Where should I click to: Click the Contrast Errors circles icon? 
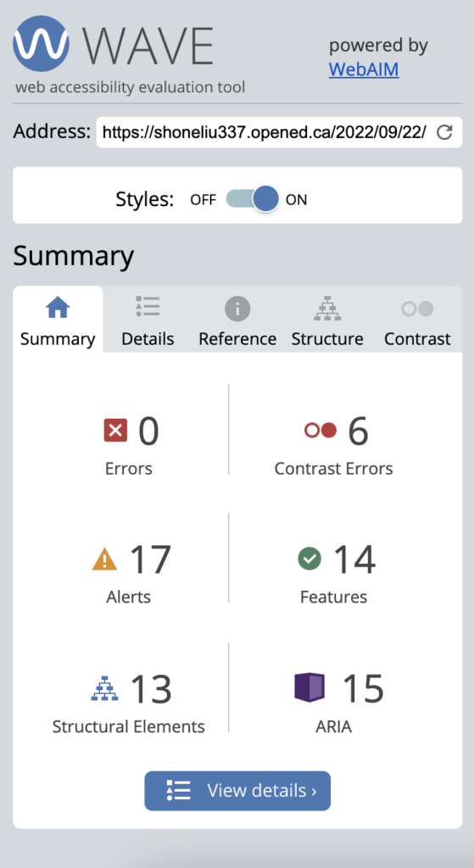320,431
